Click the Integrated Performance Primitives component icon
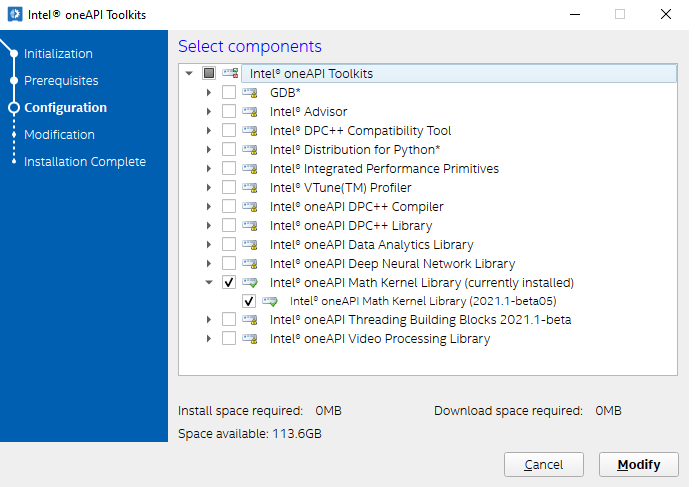 coord(250,169)
